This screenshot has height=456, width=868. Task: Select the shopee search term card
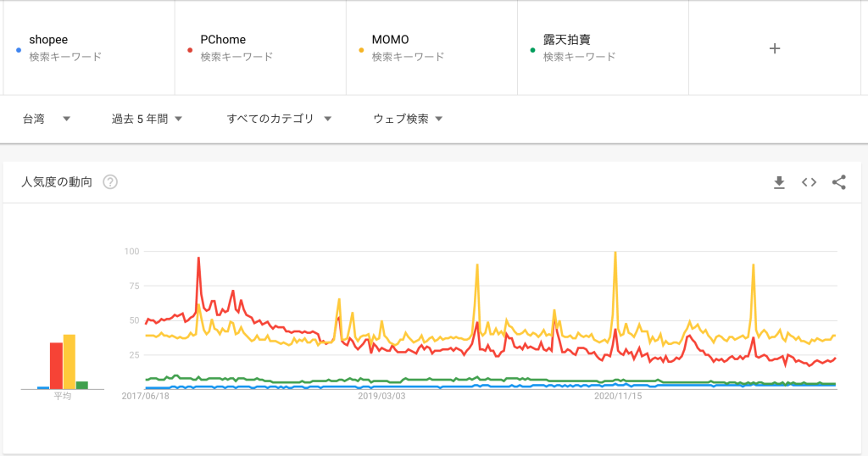click(x=89, y=48)
